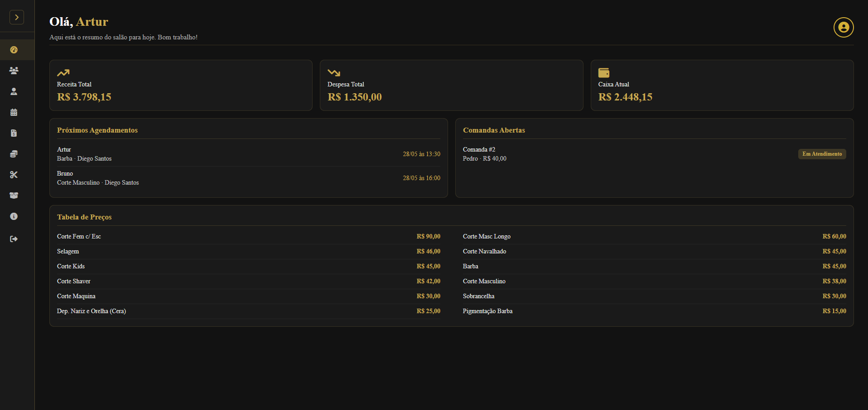Click the Pedro · R$ 40,00 detail
Image resolution: width=868 pixels, height=410 pixels.
click(x=485, y=158)
